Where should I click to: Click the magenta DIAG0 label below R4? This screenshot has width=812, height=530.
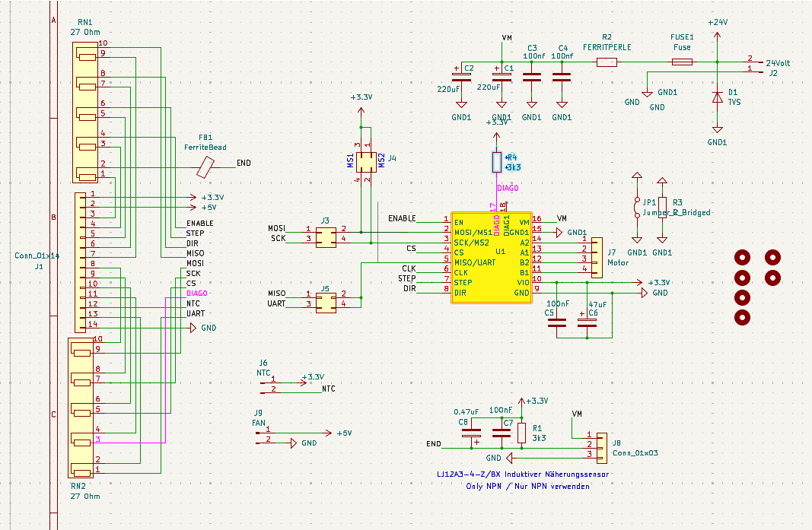pos(508,188)
